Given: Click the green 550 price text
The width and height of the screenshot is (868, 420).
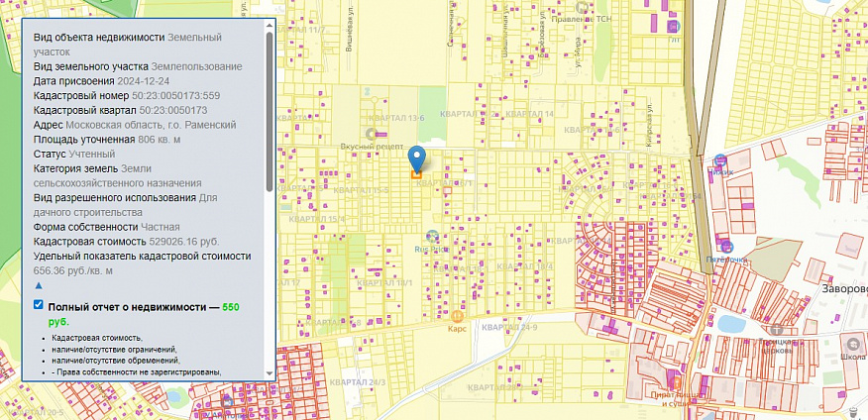Looking at the screenshot, I should [x=231, y=307].
